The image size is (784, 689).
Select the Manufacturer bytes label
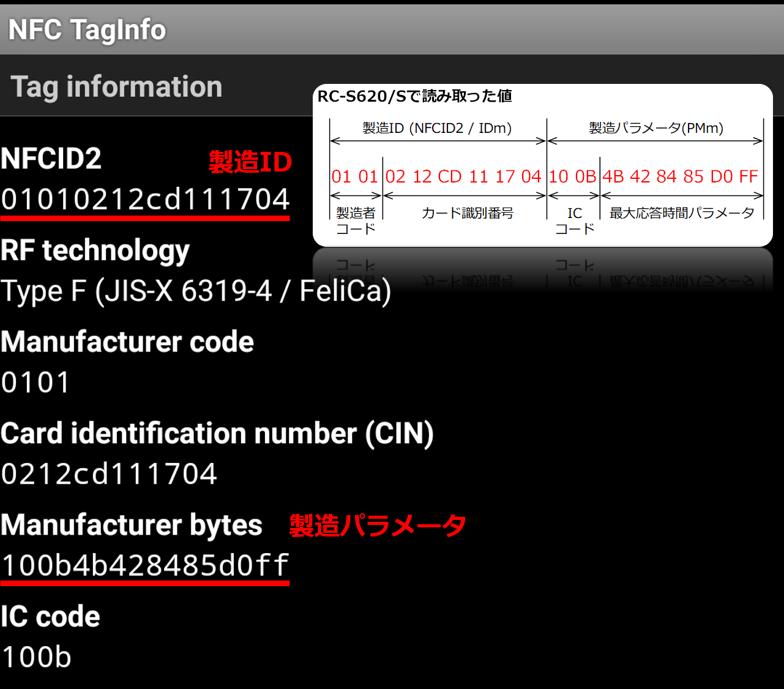click(132, 525)
